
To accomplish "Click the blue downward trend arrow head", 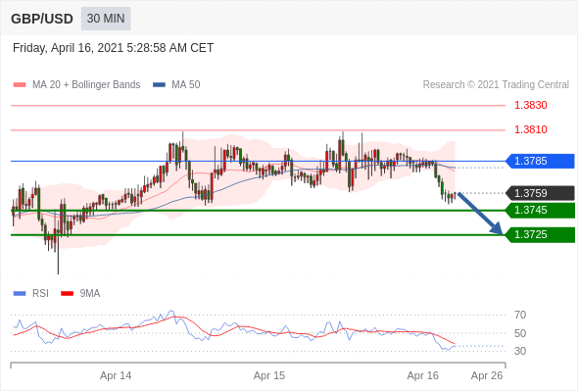I will click(x=497, y=228).
